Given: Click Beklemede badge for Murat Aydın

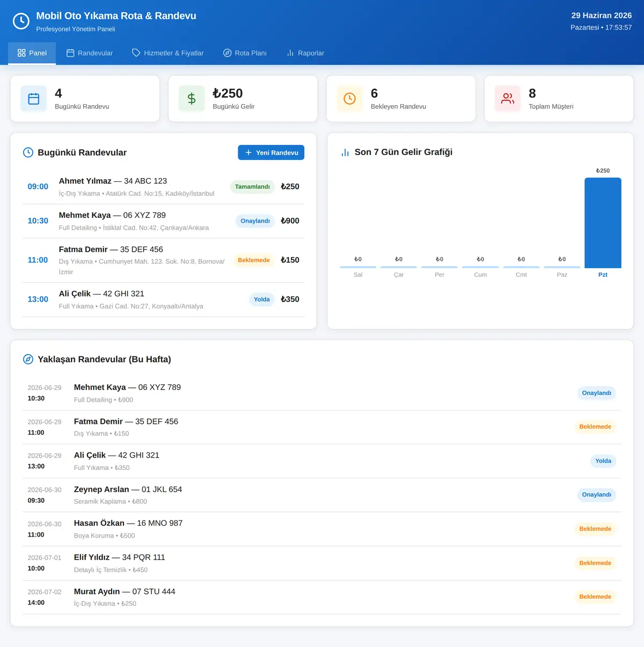Looking at the screenshot, I should tap(595, 597).
